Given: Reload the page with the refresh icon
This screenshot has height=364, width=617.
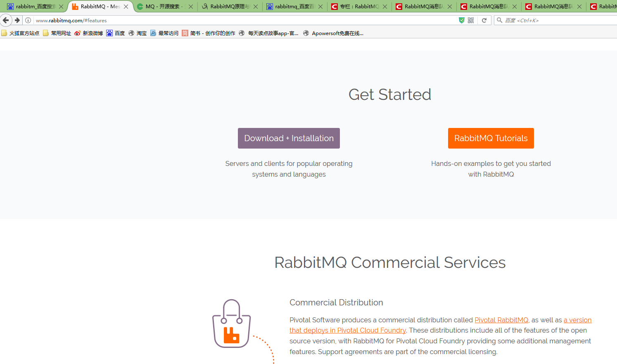Looking at the screenshot, I should pyautogui.click(x=484, y=20).
